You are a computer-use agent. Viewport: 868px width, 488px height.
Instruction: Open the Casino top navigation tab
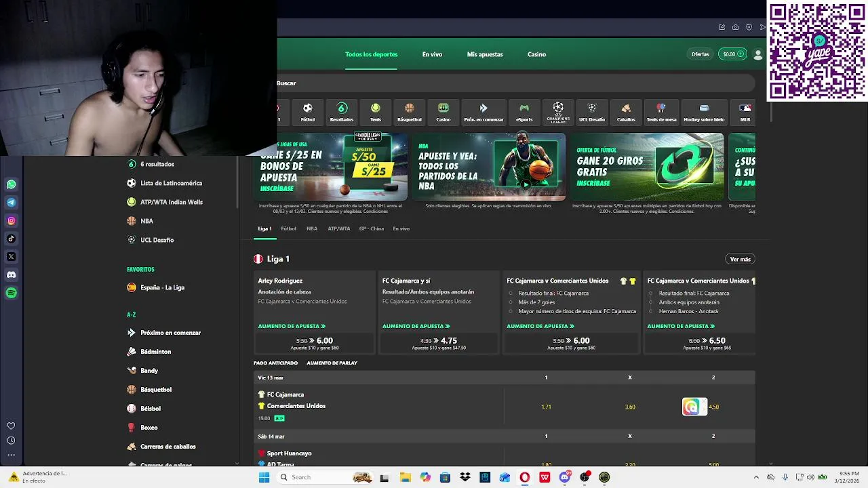tap(536, 54)
